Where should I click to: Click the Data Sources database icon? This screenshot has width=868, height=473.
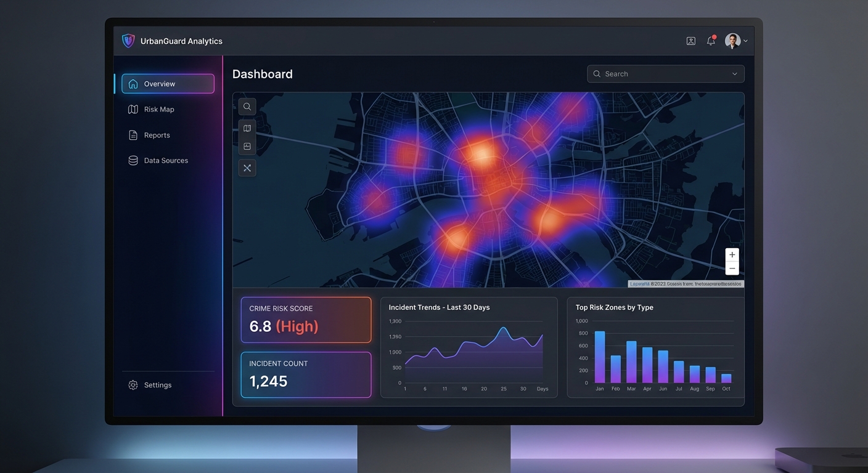click(133, 160)
